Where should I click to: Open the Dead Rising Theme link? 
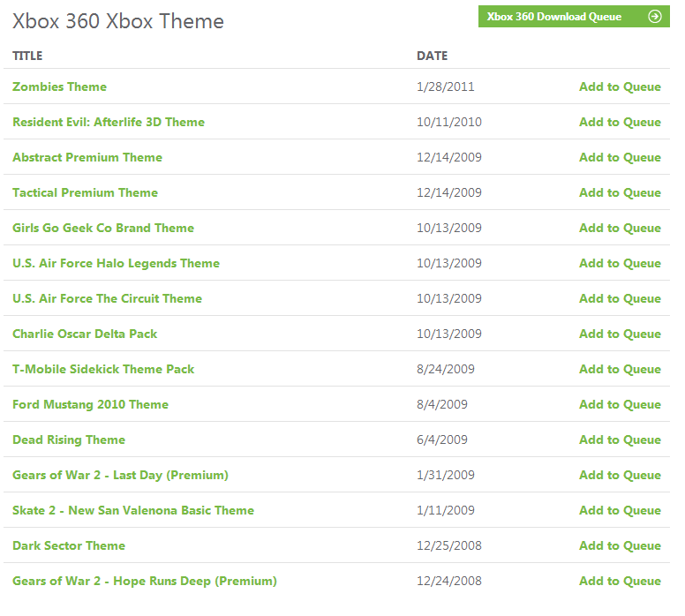[69, 440]
